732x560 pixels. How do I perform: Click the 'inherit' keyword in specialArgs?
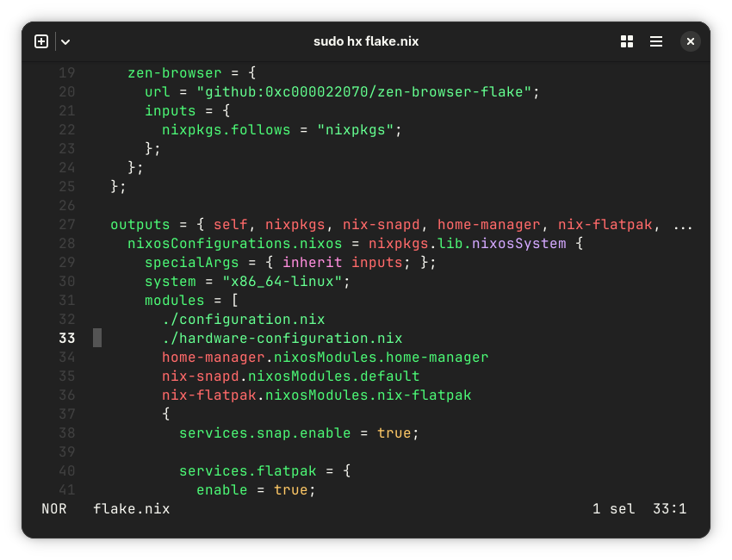[x=312, y=262]
